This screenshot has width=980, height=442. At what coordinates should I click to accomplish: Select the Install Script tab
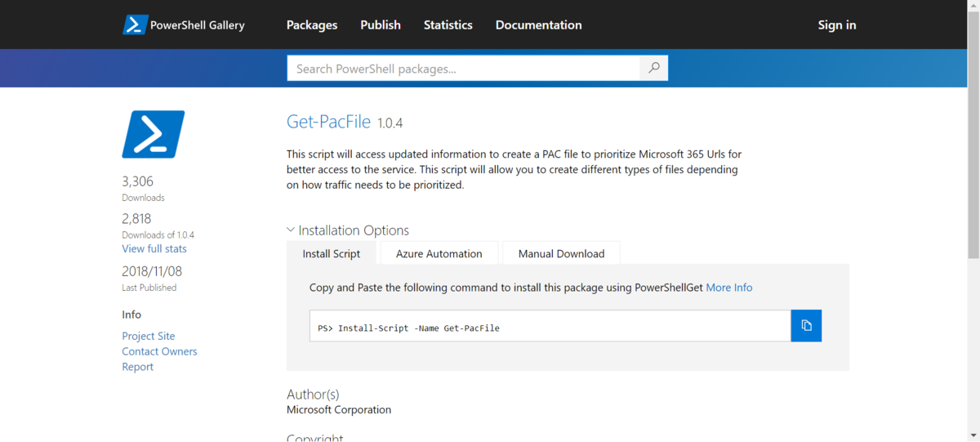click(x=331, y=253)
